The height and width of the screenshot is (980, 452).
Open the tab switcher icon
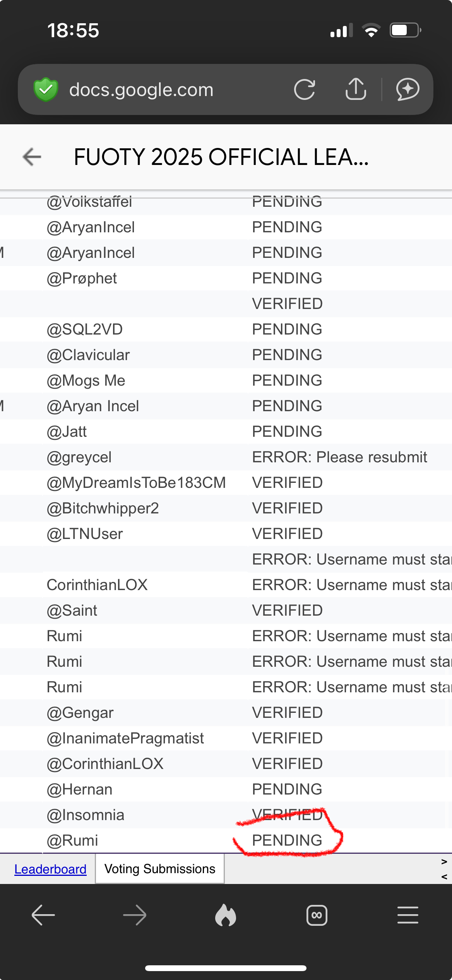point(317,915)
